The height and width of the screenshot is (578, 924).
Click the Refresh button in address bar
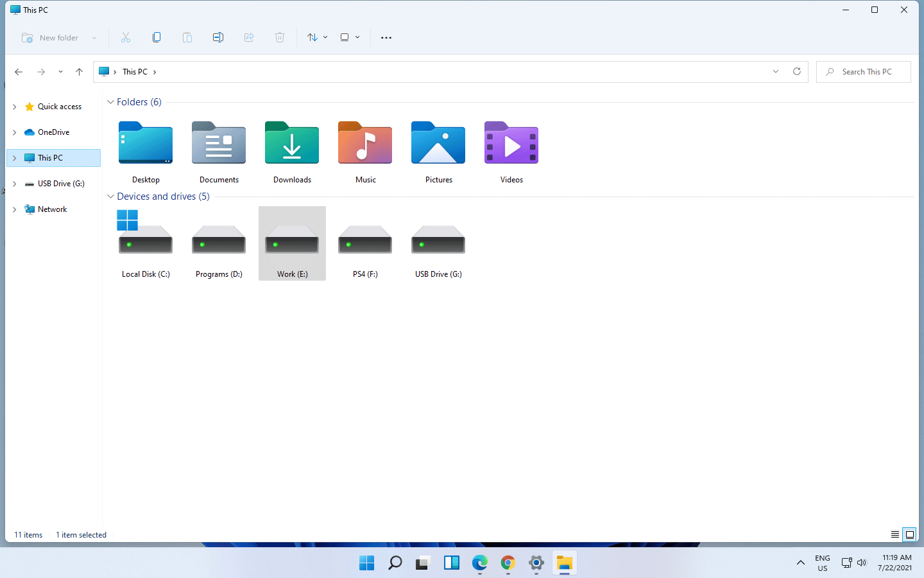[x=797, y=72]
